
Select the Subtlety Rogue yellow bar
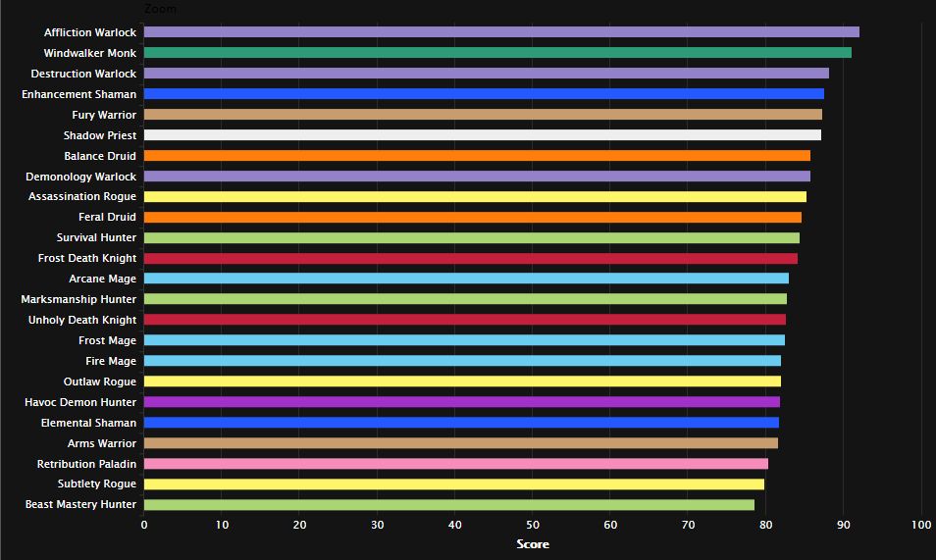[x=454, y=484]
